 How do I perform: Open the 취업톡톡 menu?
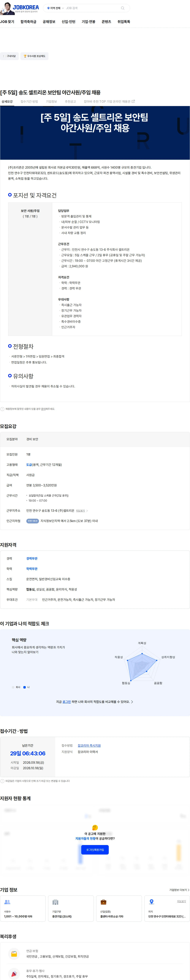(124, 22)
